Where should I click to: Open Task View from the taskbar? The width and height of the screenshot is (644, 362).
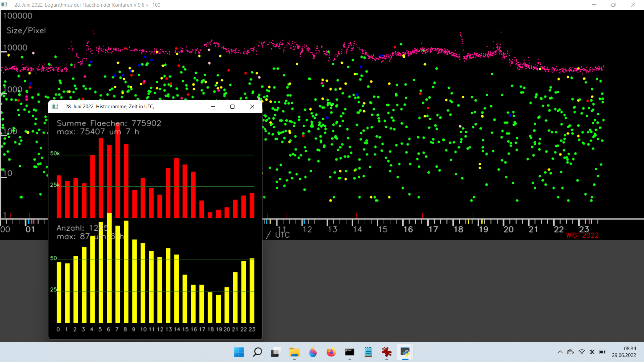click(276, 352)
